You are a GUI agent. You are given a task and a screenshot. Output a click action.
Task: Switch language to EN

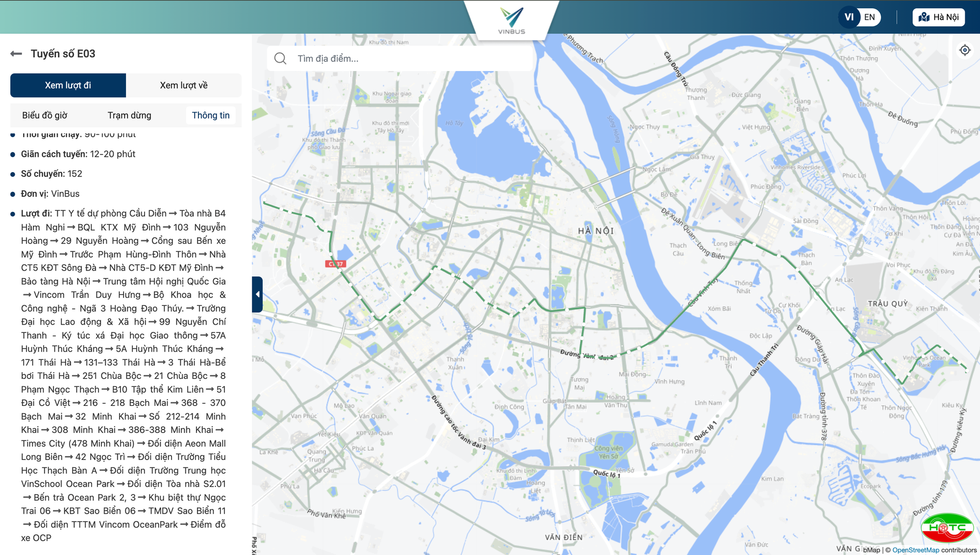pos(870,17)
